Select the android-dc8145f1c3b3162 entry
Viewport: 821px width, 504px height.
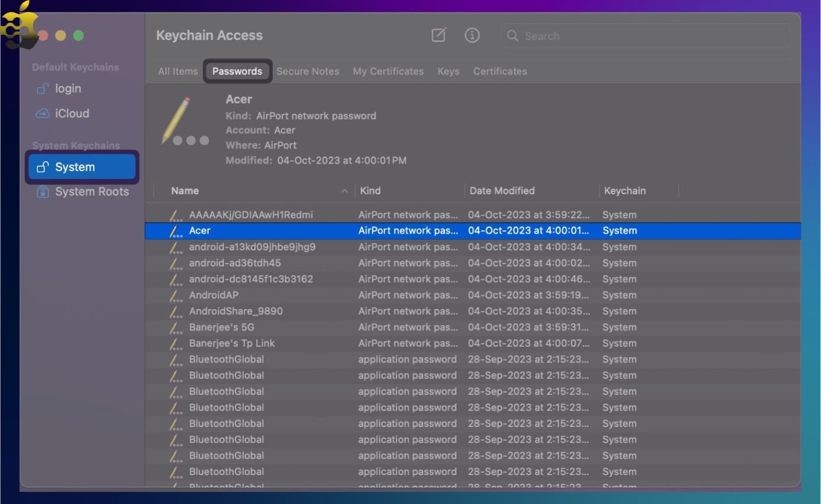pos(472,279)
